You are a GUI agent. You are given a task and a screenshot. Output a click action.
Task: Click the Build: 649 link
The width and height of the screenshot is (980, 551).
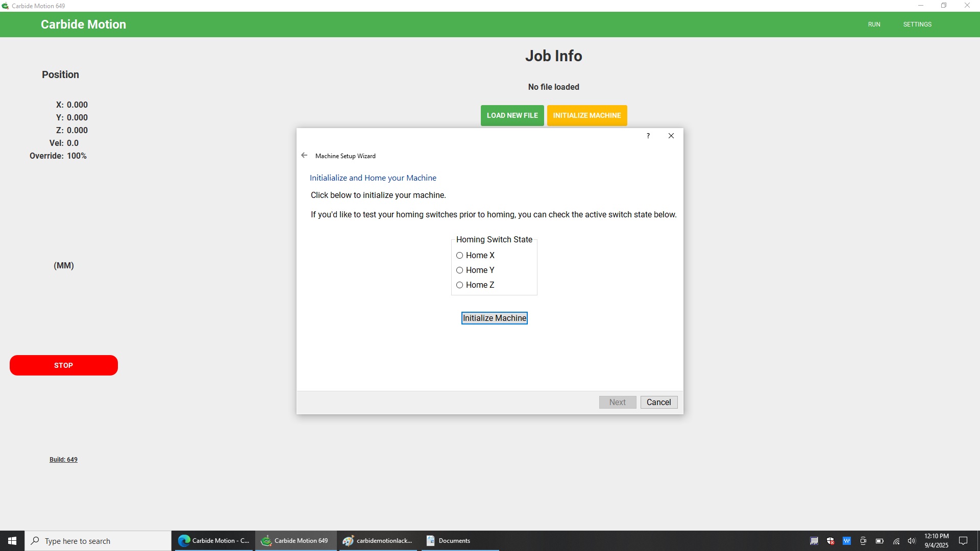(63, 460)
